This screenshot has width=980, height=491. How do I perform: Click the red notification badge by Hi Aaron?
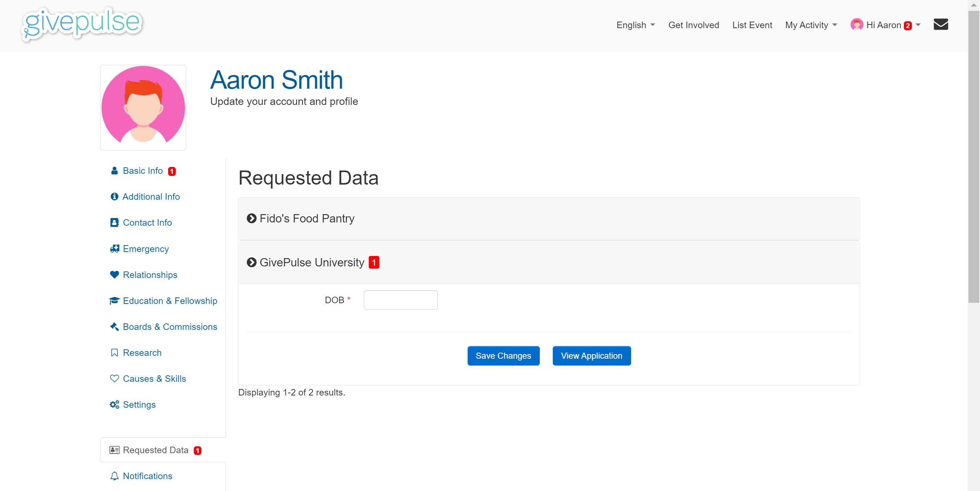tap(908, 26)
